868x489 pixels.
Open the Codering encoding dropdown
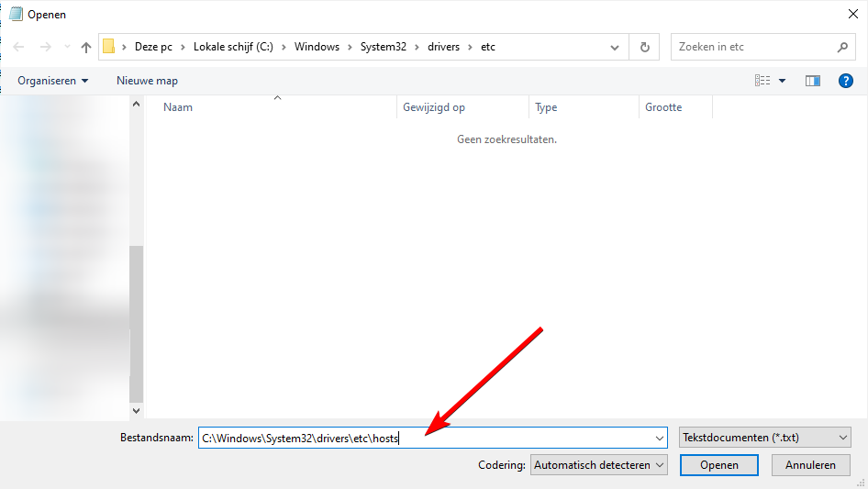(599, 465)
